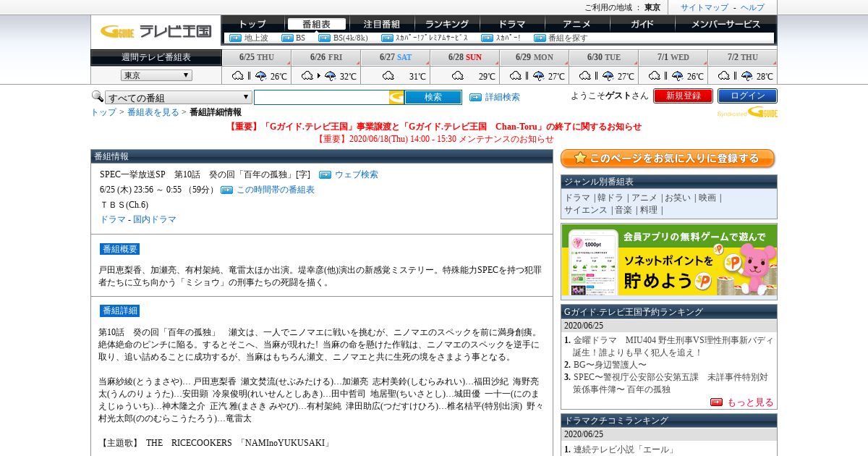Open the region dropdown showing 東京
Screen dimensions: 868x456
point(156,75)
